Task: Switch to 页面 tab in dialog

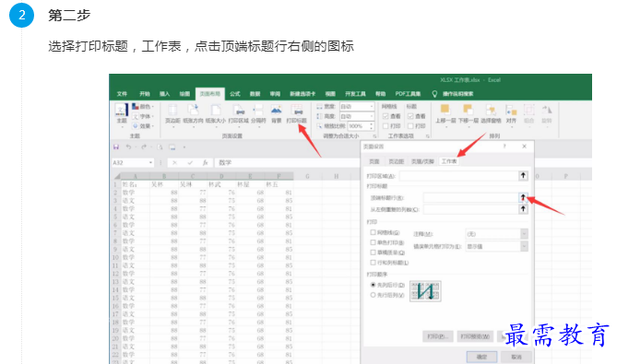Action: click(374, 161)
